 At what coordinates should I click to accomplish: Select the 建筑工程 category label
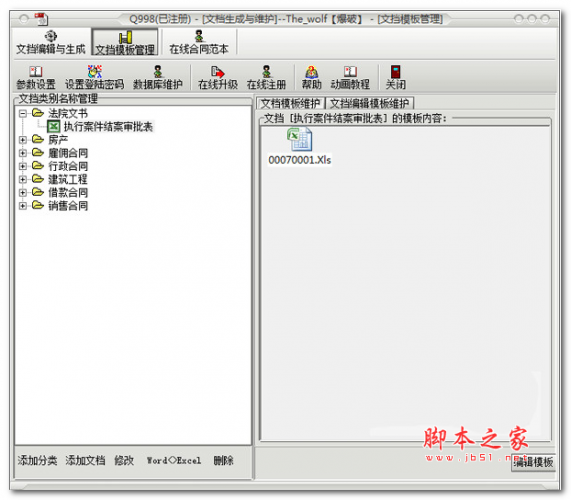pos(68,179)
